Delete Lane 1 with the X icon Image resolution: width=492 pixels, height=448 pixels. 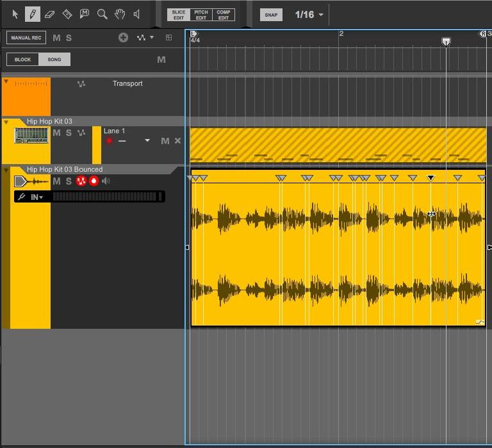[x=177, y=140]
